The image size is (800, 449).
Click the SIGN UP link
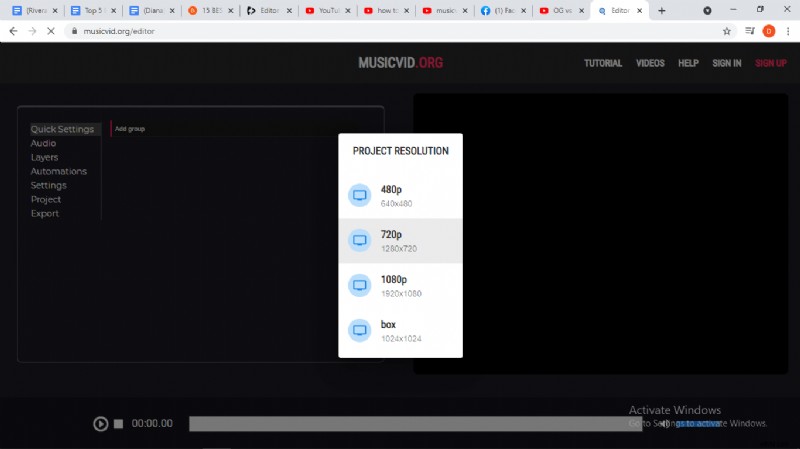click(771, 63)
